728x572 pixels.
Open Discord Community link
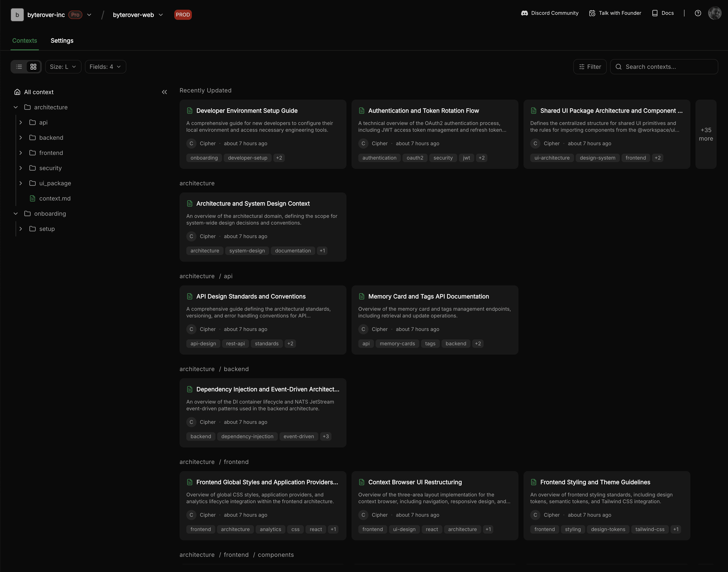(550, 13)
